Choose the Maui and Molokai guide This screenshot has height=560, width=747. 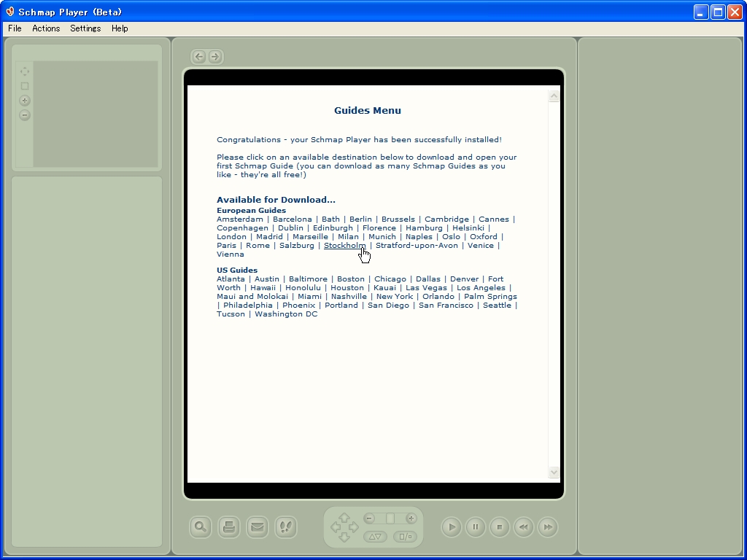tap(252, 297)
